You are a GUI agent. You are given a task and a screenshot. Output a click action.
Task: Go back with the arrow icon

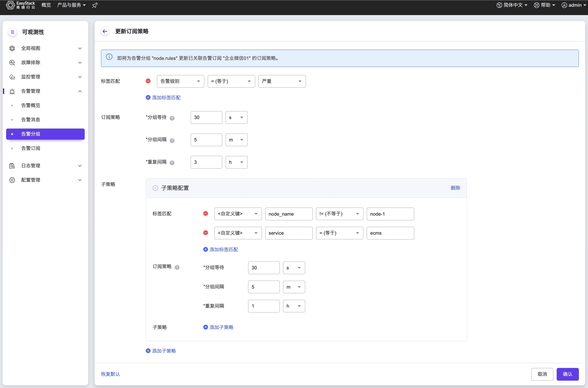click(x=105, y=31)
